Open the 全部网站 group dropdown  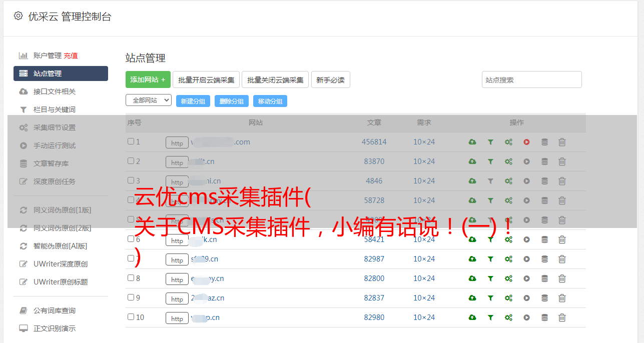pos(149,100)
